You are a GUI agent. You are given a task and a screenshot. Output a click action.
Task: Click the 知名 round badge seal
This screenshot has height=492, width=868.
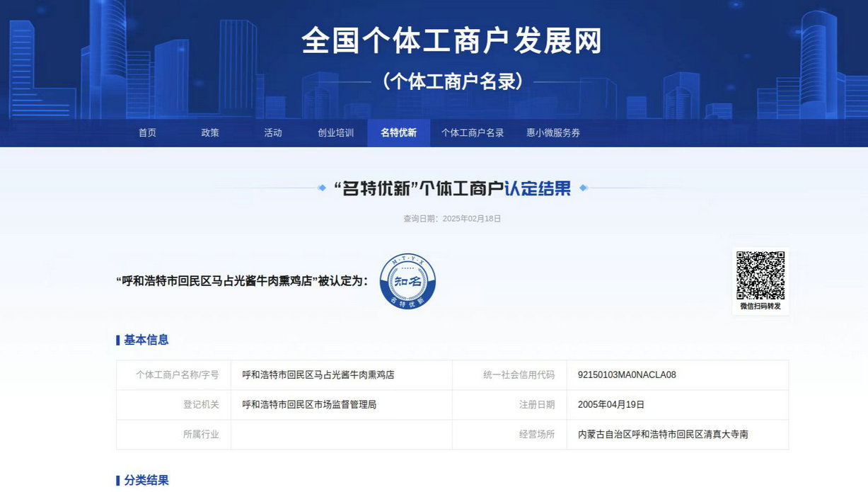[x=407, y=281]
